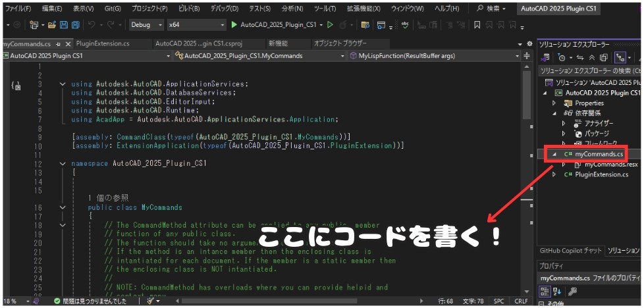Screen dimensions: 644x308
Task: Click Start Without Debugging outline play icon
Action: 330,24
